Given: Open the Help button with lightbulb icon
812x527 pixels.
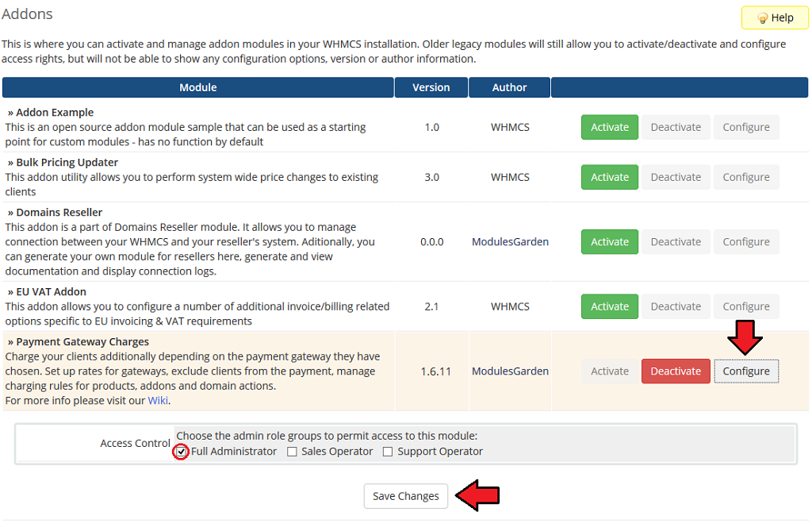Looking at the screenshot, I should (x=775, y=17).
